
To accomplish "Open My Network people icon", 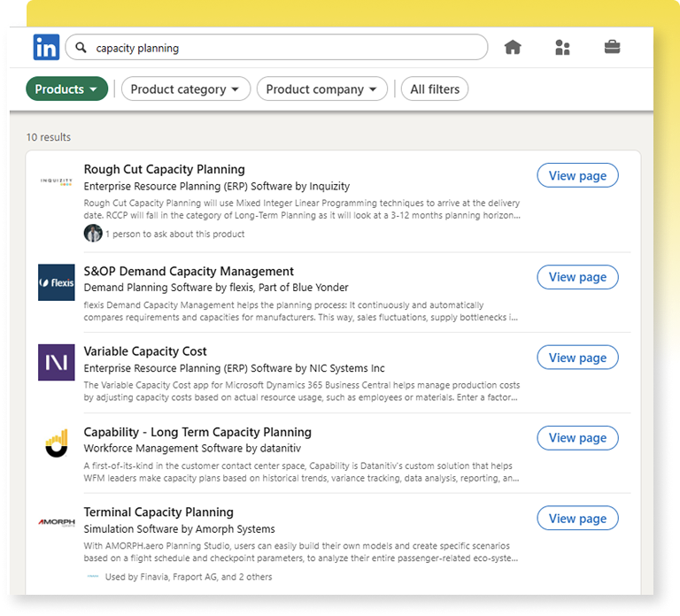I will (562, 48).
